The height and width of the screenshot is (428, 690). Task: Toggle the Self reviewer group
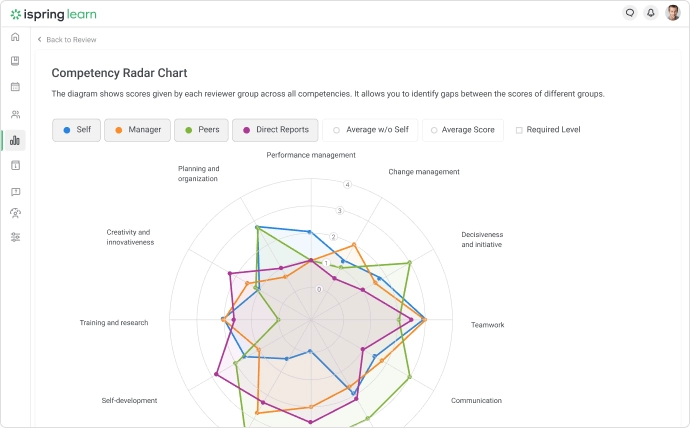coord(77,130)
